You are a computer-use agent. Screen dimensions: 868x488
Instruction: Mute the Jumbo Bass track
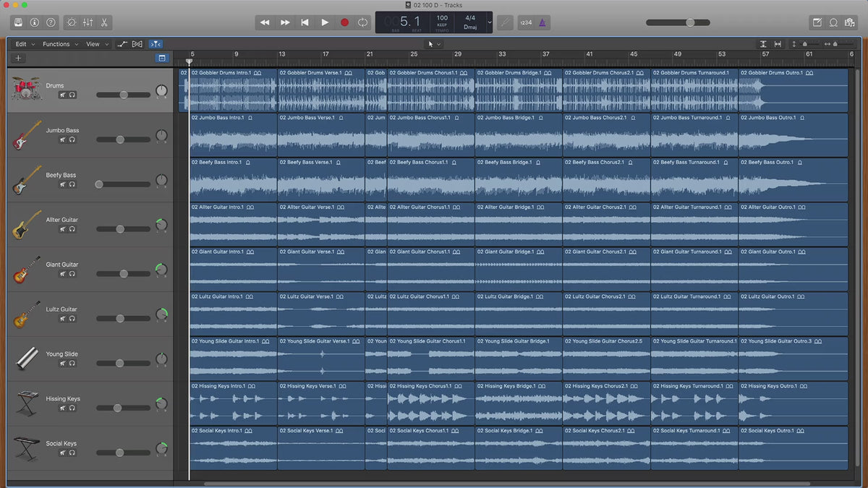(64, 140)
